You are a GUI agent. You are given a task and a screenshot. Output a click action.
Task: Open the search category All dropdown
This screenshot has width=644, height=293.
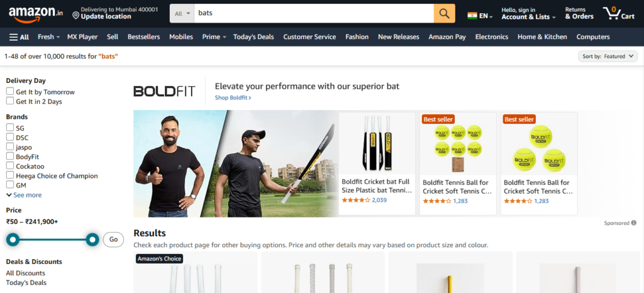tap(182, 13)
